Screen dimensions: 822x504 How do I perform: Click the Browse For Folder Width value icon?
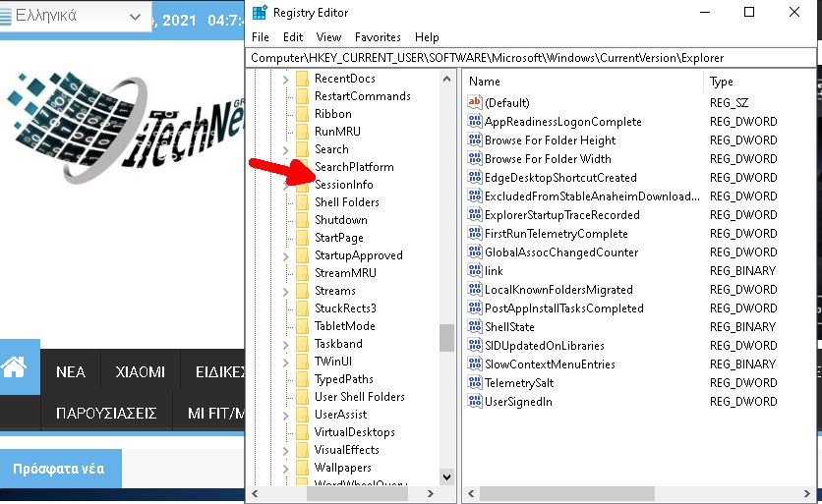(475, 158)
